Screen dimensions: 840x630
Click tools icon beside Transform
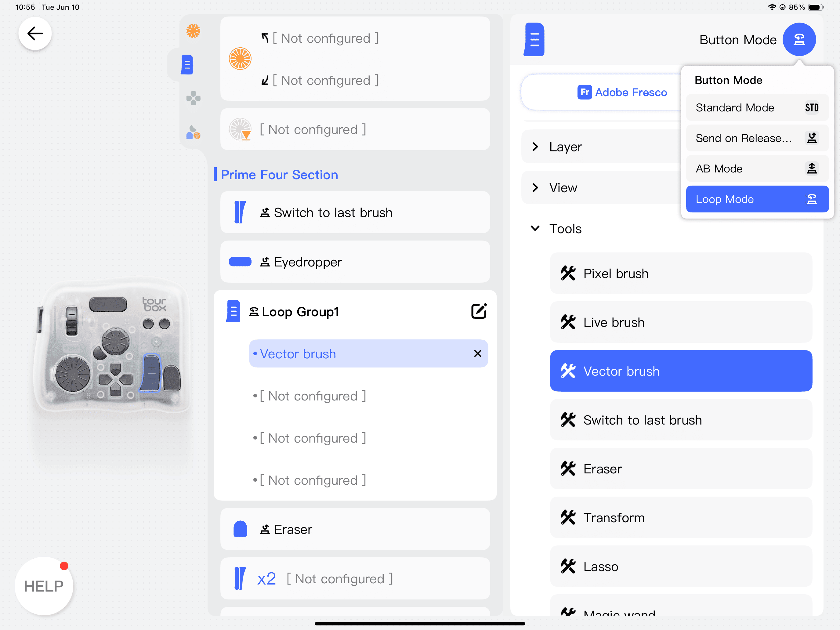[x=568, y=518]
